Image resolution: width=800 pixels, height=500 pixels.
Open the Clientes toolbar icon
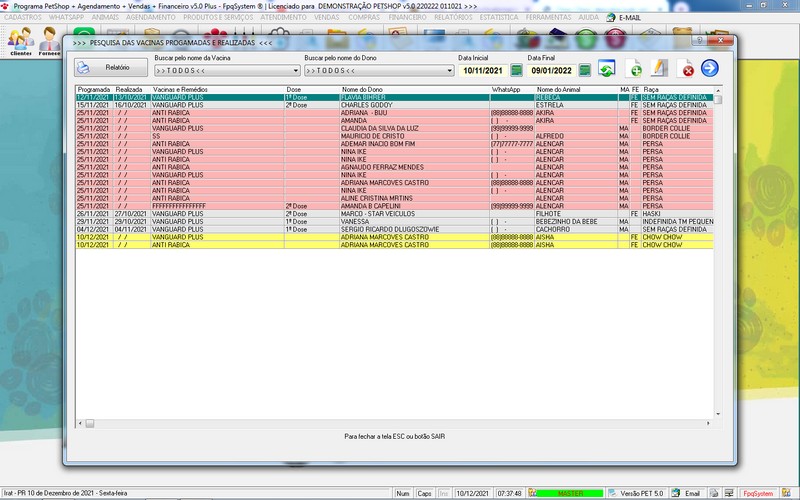pos(21,41)
